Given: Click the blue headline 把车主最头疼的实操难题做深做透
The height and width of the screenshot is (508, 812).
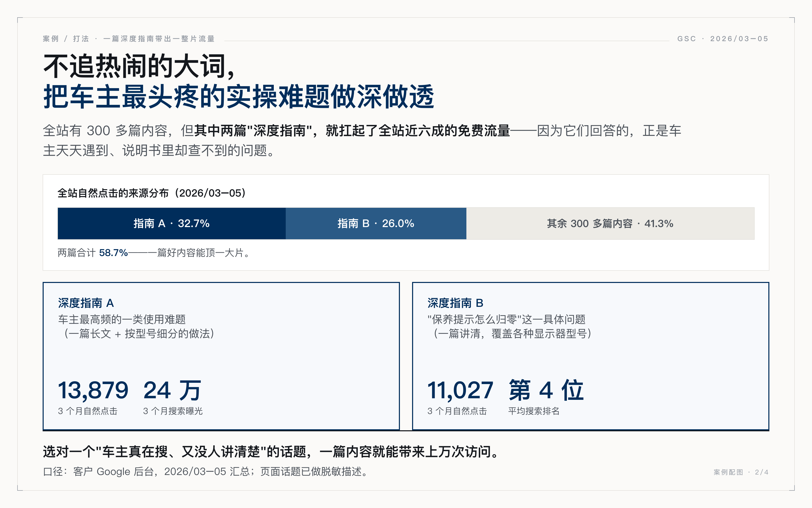Looking at the screenshot, I should (239, 97).
